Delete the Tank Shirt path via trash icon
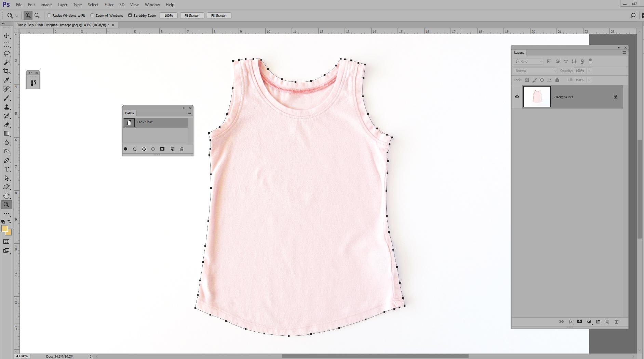Image resolution: width=644 pixels, height=359 pixels. [x=182, y=149]
